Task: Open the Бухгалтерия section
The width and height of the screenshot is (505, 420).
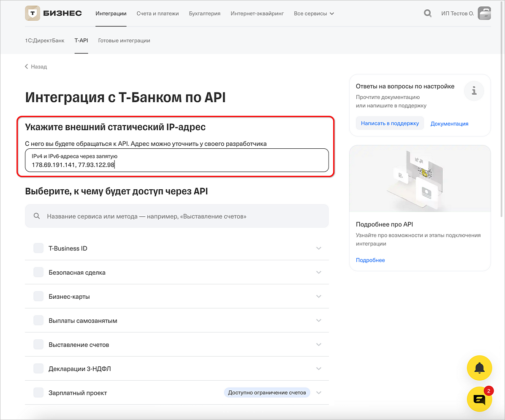Action: click(x=204, y=14)
